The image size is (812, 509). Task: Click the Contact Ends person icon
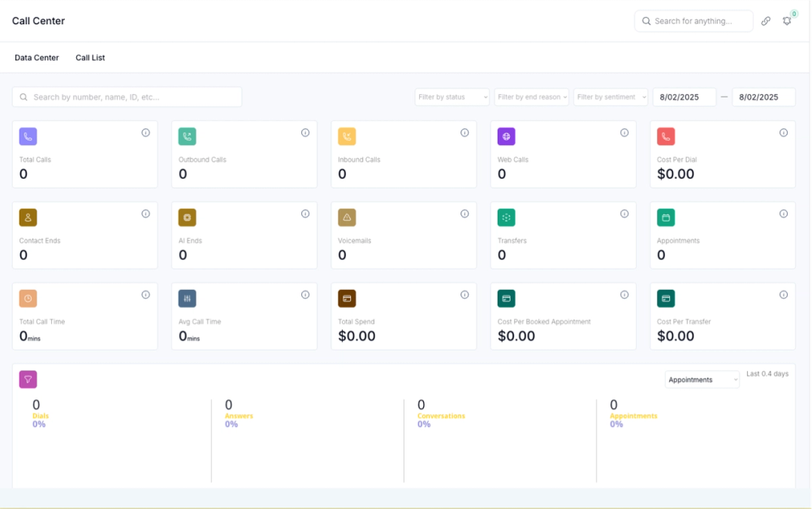28,218
